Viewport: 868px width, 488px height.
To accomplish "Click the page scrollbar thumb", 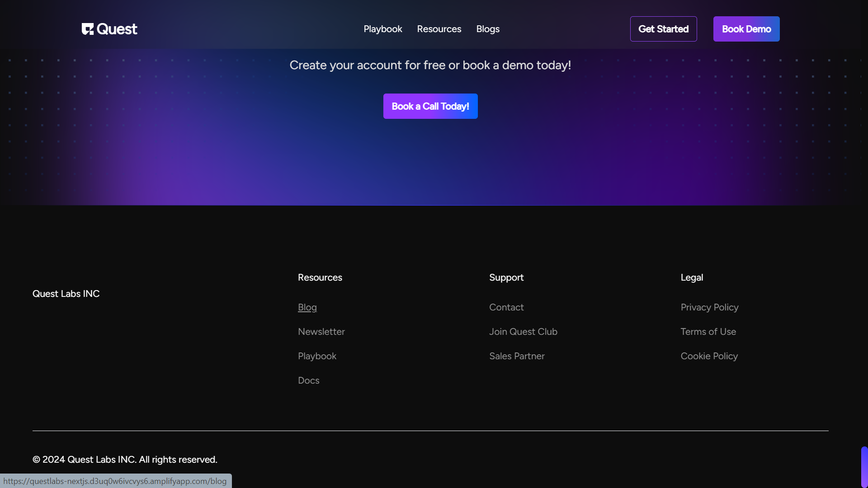I will point(864,466).
